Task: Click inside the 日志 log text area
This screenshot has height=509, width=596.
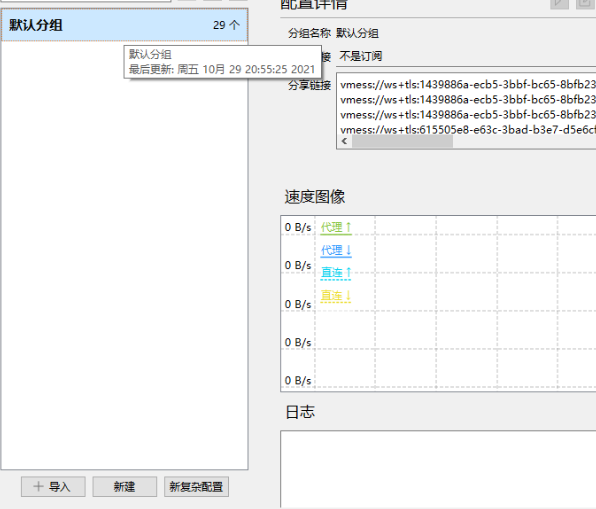Action: coord(438,469)
